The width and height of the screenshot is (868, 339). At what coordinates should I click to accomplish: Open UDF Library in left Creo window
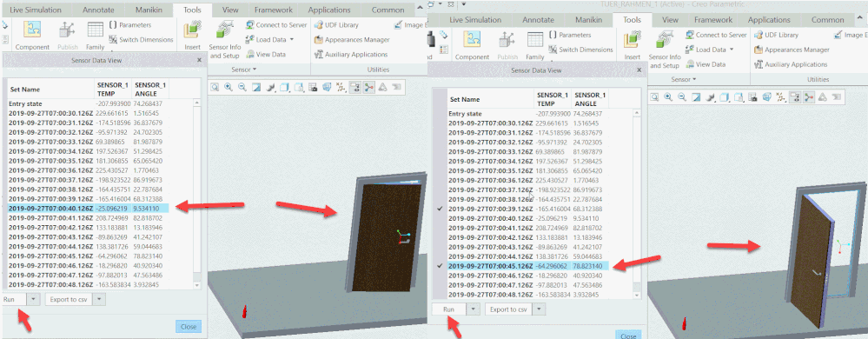click(336, 25)
